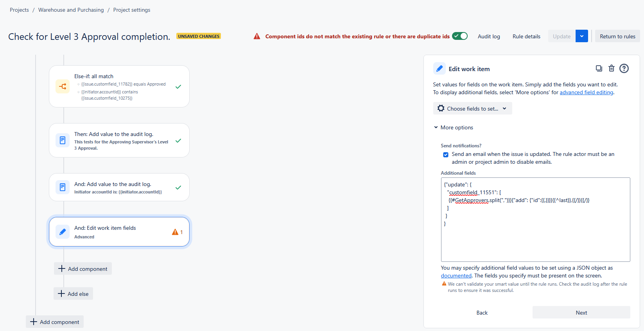This screenshot has width=644, height=331.
Task: Add component at the rule's outer level
Action: click(55, 322)
